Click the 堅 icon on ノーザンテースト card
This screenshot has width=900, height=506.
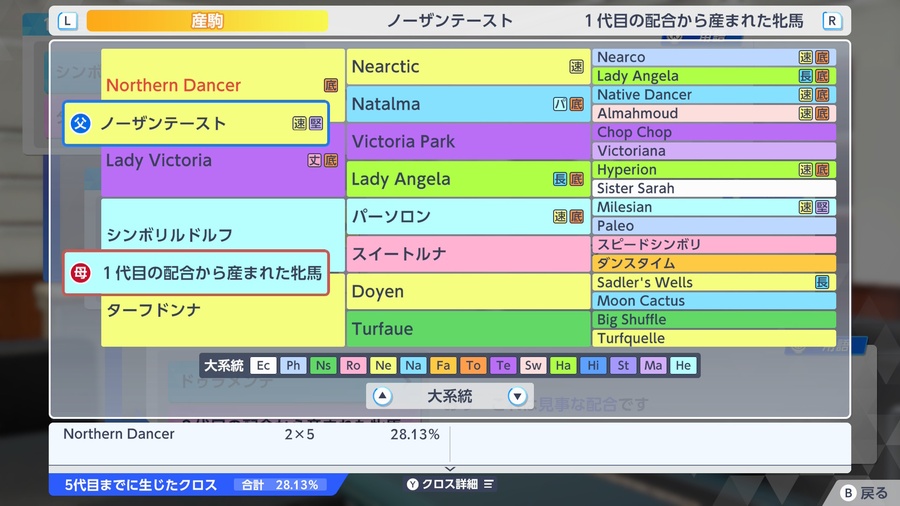tap(316, 123)
